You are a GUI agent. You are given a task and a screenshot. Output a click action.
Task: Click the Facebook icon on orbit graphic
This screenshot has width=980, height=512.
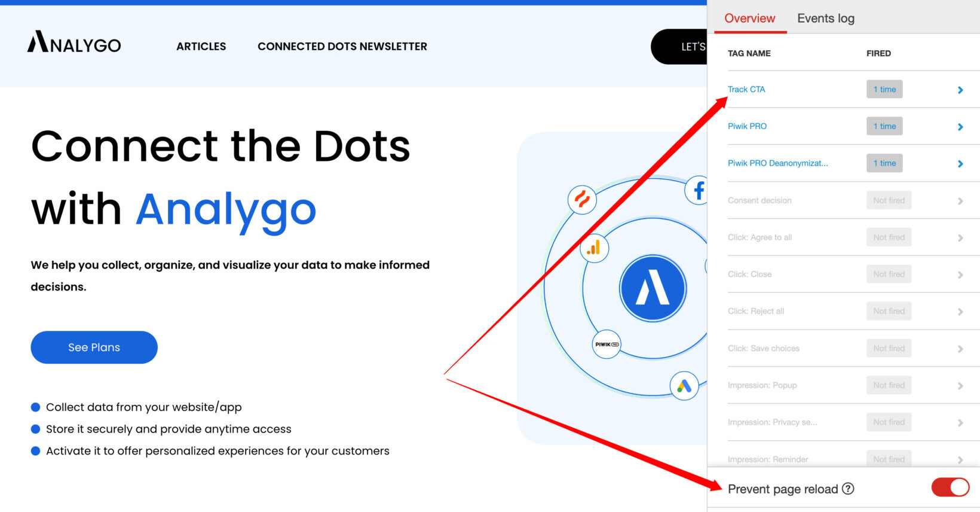tap(697, 191)
